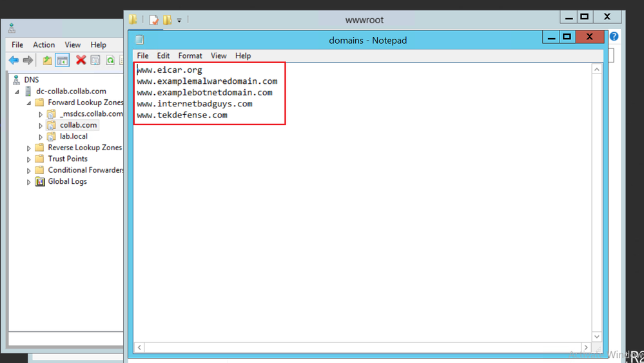Collapse the Forward Lookup Zones node
Screen dimensions: 644x363
[x=29, y=103]
